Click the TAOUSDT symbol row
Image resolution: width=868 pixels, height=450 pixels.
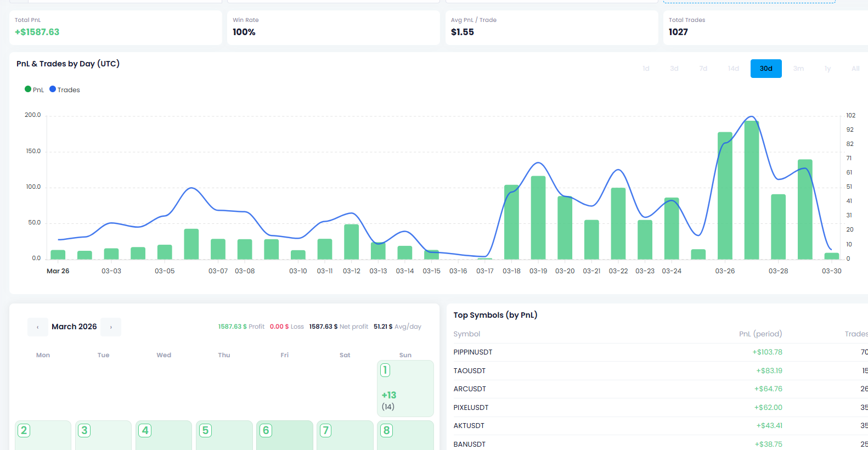[661, 371]
